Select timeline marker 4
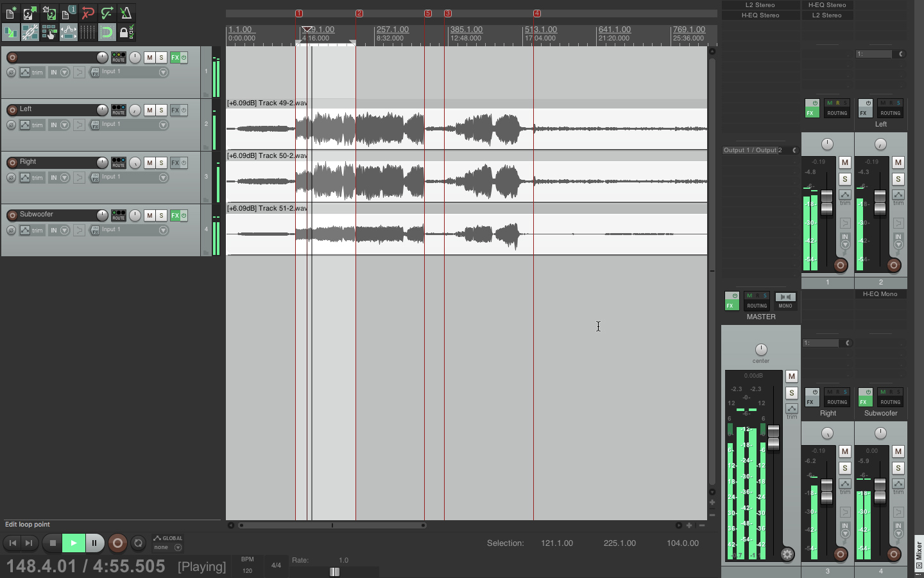The width and height of the screenshot is (924, 578). tap(536, 13)
